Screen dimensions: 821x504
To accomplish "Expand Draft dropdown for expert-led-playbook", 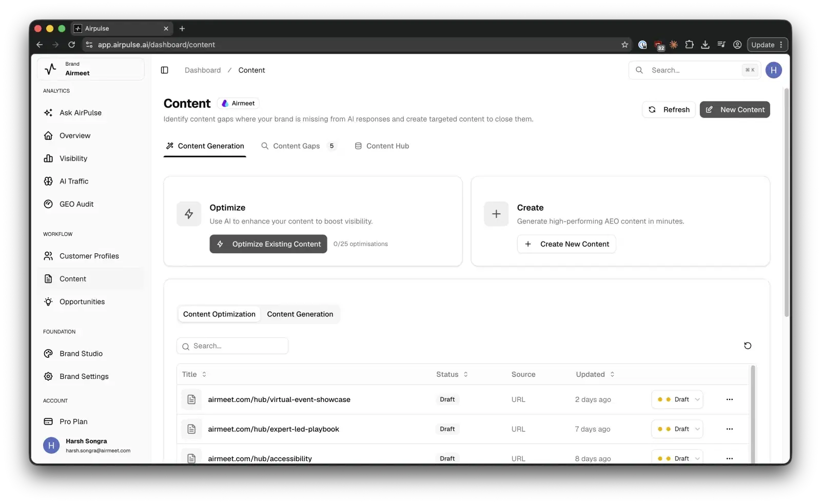I will [677, 429].
